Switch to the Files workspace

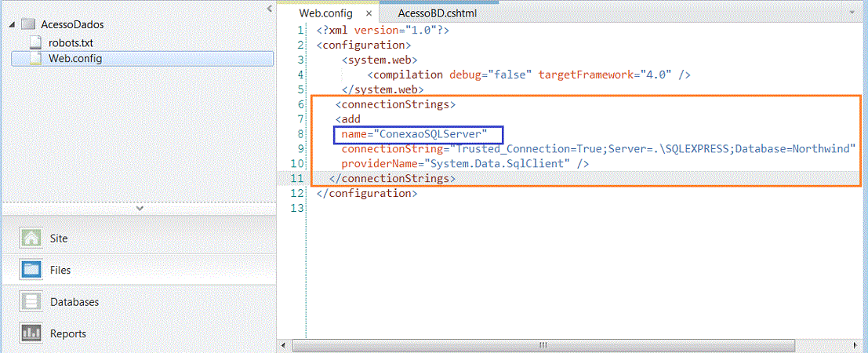(x=138, y=270)
